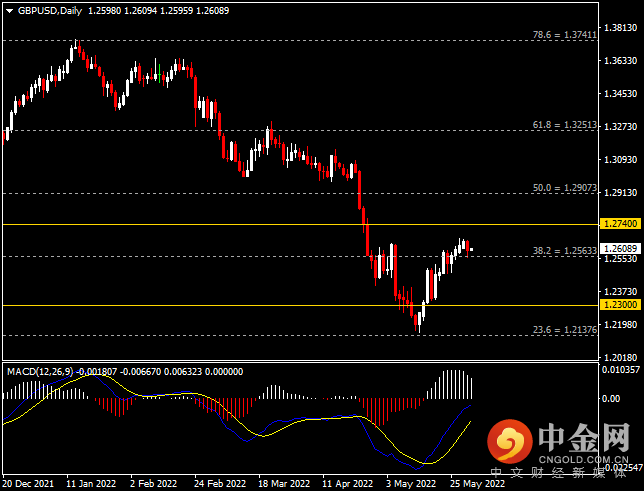Click the 24 Feb 2022 date label

pos(220,484)
